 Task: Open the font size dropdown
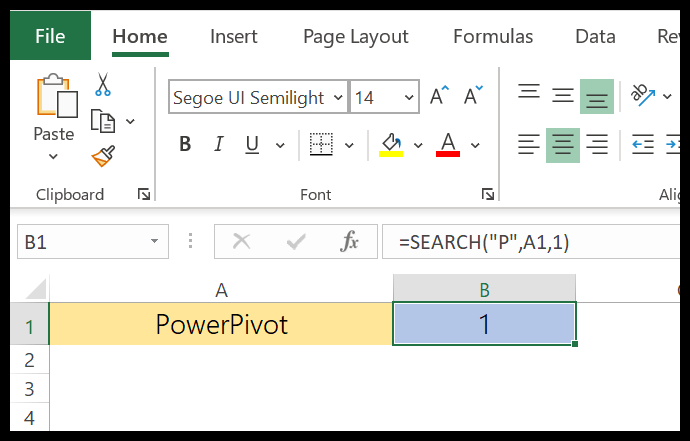[409, 97]
